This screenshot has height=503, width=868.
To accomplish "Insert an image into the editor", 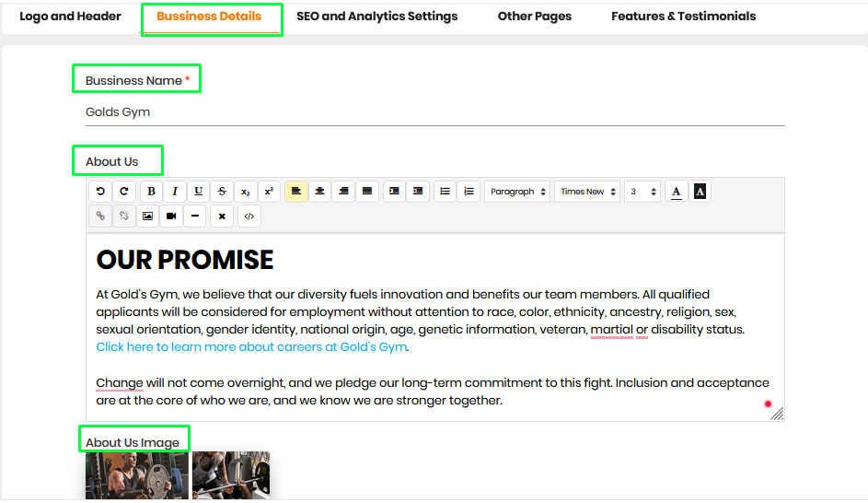I will (148, 216).
